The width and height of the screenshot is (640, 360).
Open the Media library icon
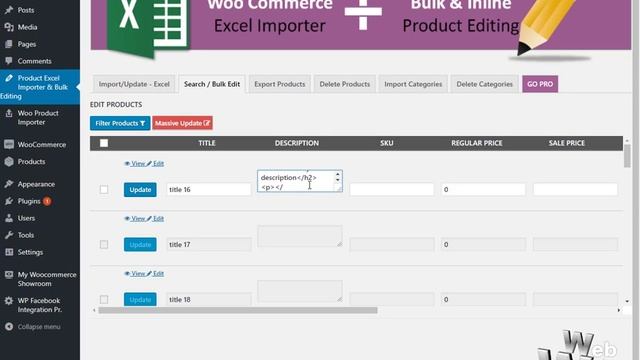coord(9,27)
